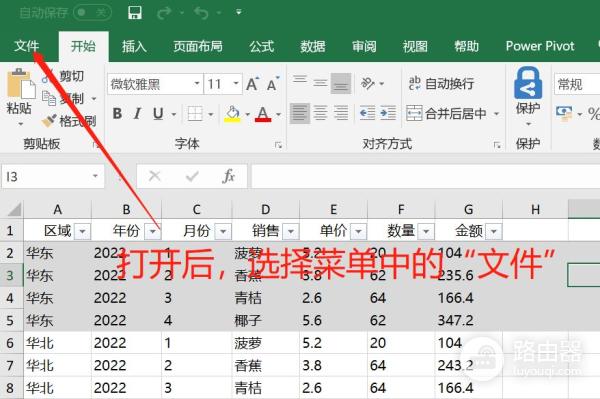Expand underline style dropdown arrow
The height and width of the screenshot is (399, 600).
[174, 114]
